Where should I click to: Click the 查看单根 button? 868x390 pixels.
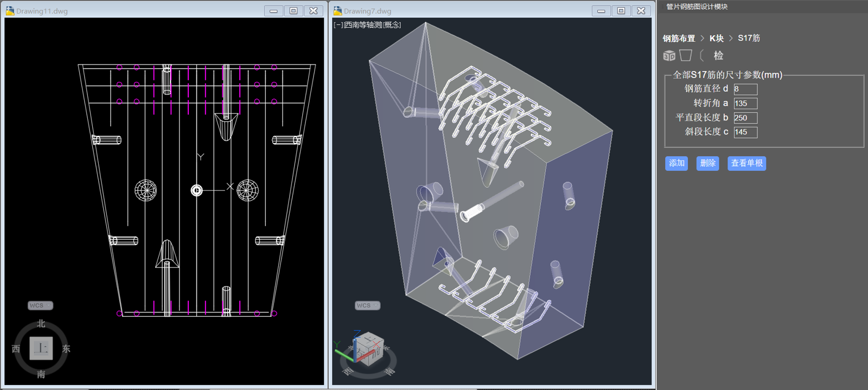(x=746, y=163)
